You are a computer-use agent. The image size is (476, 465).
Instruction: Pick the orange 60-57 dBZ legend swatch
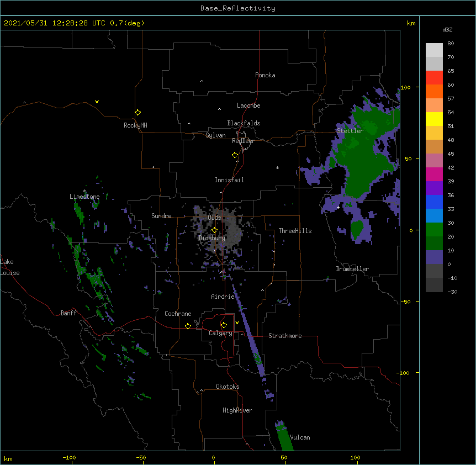tap(434, 91)
